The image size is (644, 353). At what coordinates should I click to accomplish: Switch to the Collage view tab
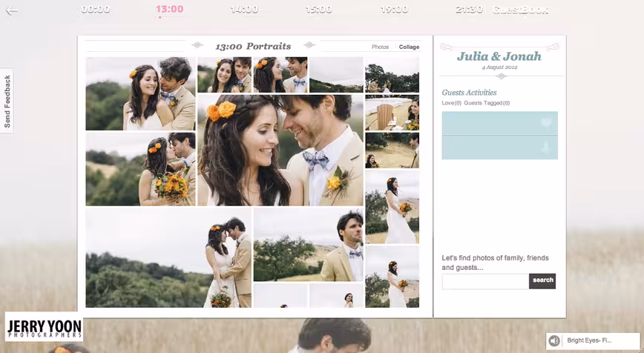pos(409,47)
